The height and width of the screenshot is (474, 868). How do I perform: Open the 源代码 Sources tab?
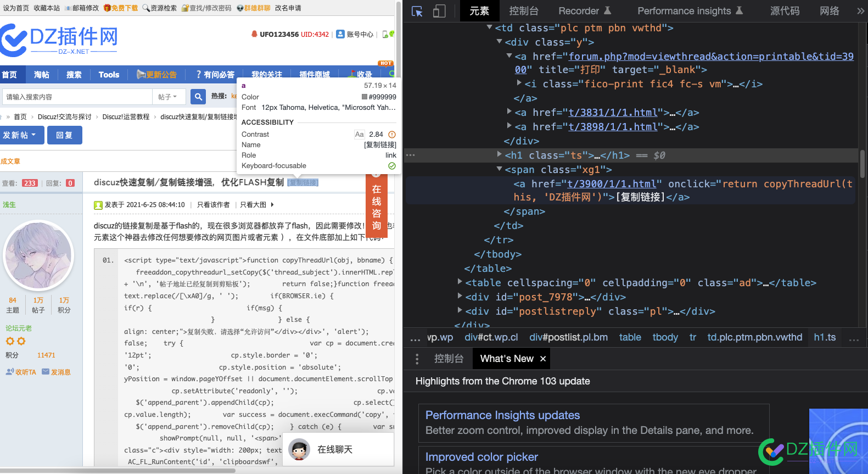[x=785, y=11]
